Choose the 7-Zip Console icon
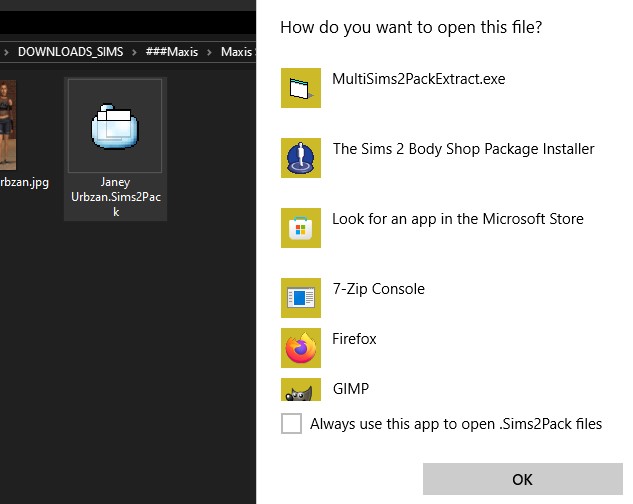This screenshot has height=504, width=633. 301,298
